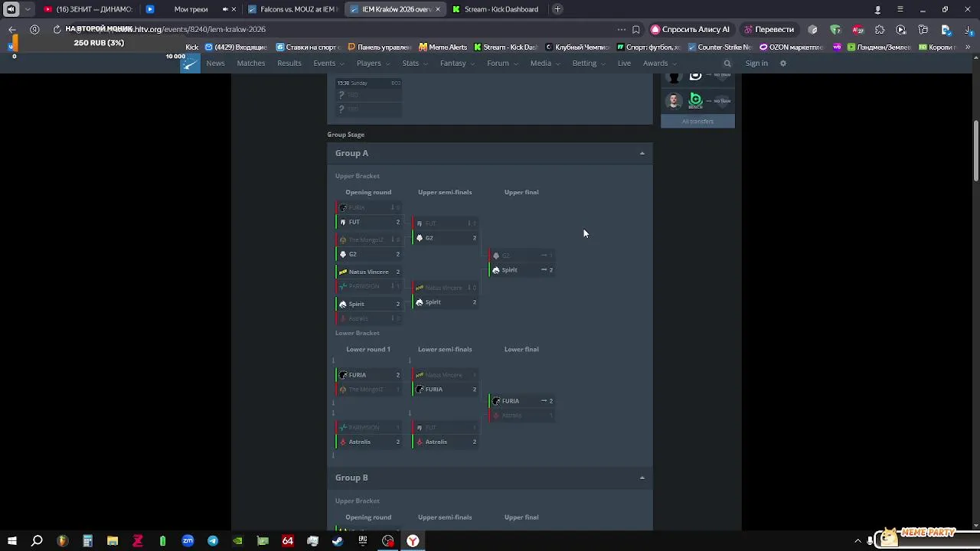The height and width of the screenshot is (551, 980).
Task: Open Telegram from the taskbar
Action: (x=212, y=541)
